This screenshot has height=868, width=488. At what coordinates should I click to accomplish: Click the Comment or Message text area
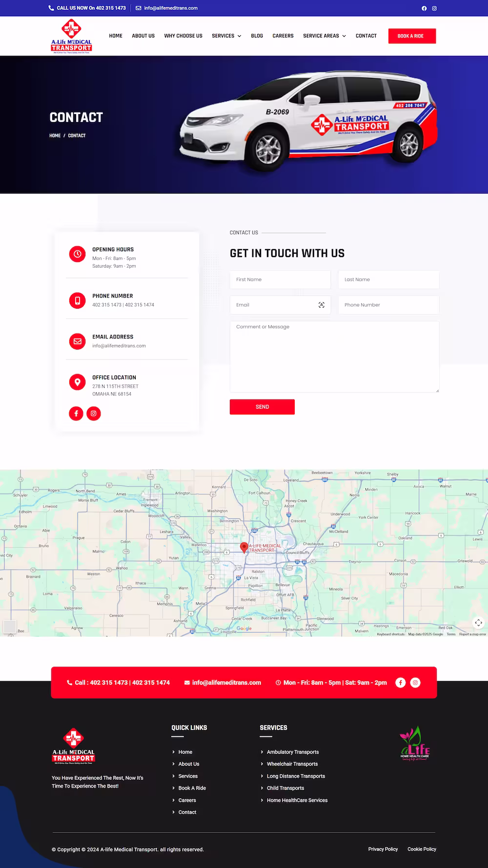[x=334, y=356]
